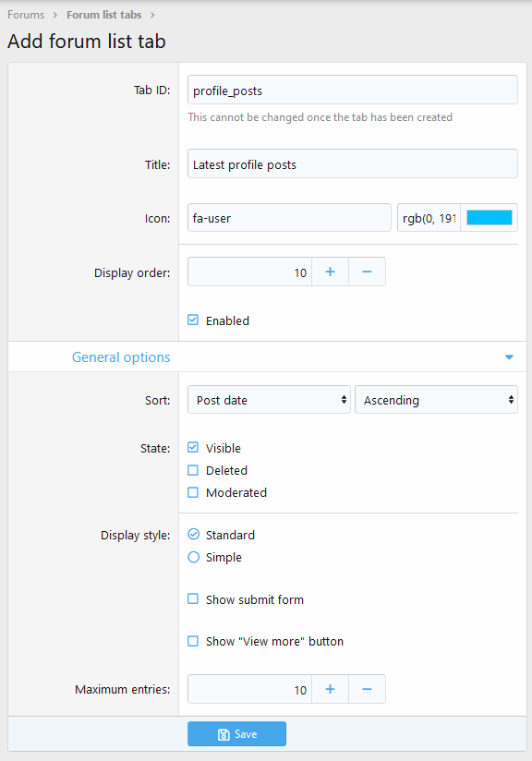Uncheck the Enabled checkbox
Viewport: 532px width, 761px height.
click(x=193, y=320)
